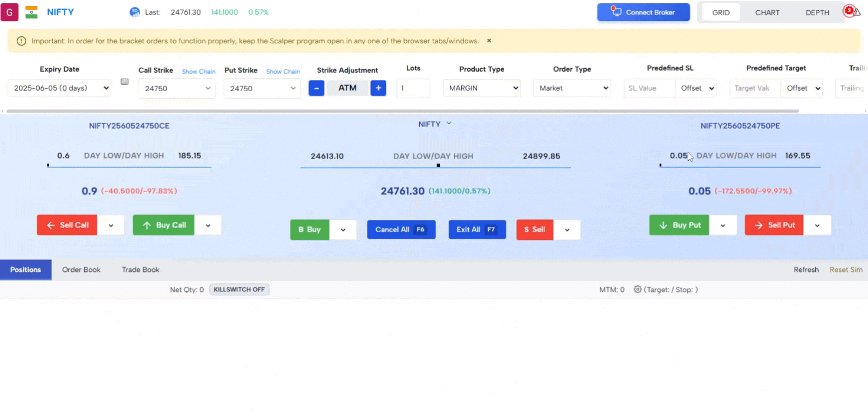Expand the Order Type Market dropdown
Viewport: 868px width, 419px height.
point(572,88)
